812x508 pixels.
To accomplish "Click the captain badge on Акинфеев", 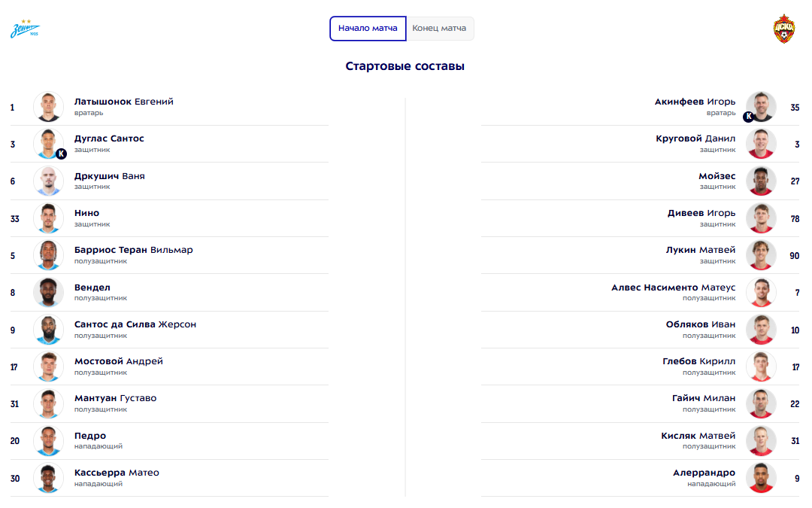I will (748, 117).
